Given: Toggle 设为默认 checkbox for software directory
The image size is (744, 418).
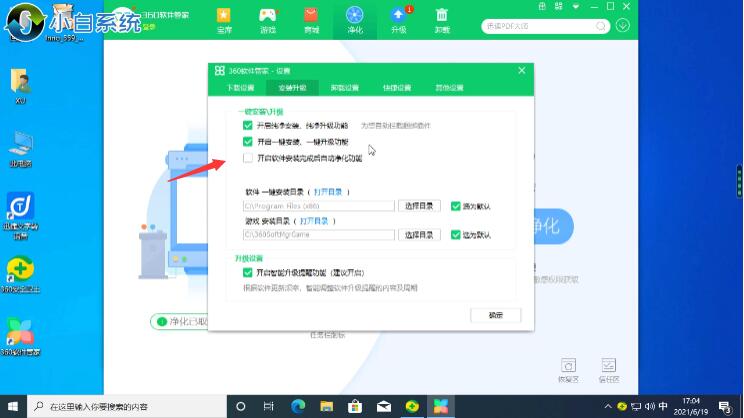Looking at the screenshot, I should coord(456,206).
